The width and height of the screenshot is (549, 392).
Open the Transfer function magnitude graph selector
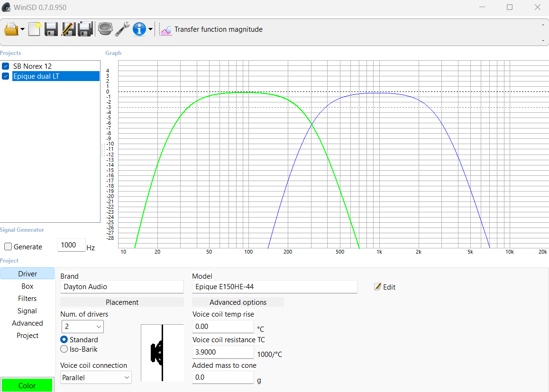[219, 29]
